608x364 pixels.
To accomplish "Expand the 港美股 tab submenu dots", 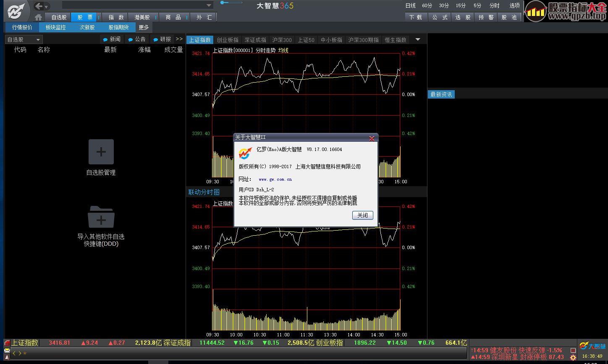I will pyautogui.click(x=156, y=17).
